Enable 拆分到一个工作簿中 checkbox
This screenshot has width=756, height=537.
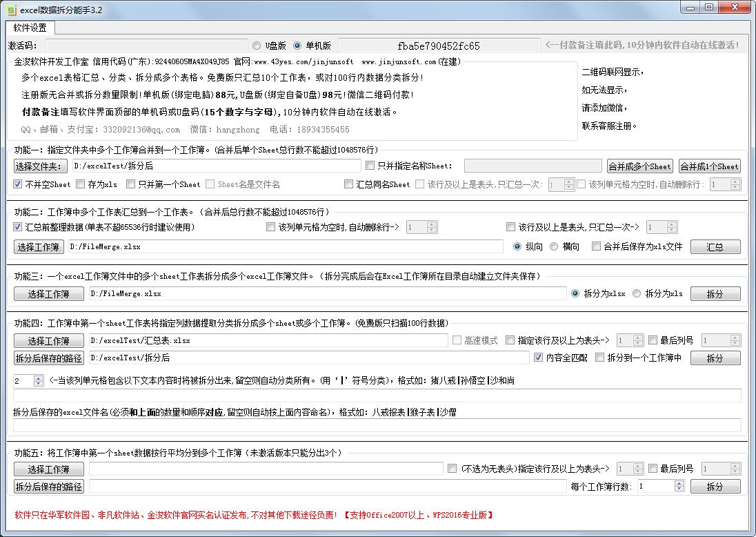599,358
